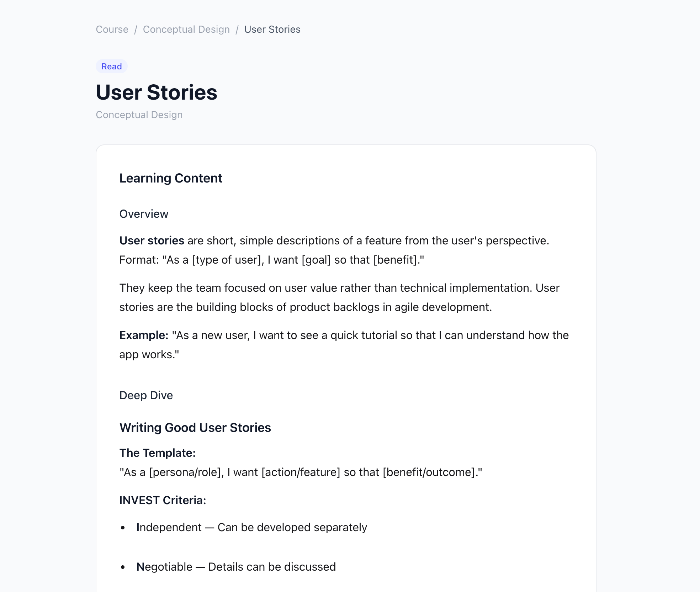Select the Deep Dive section heading
The image size is (700, 592).
146,395
